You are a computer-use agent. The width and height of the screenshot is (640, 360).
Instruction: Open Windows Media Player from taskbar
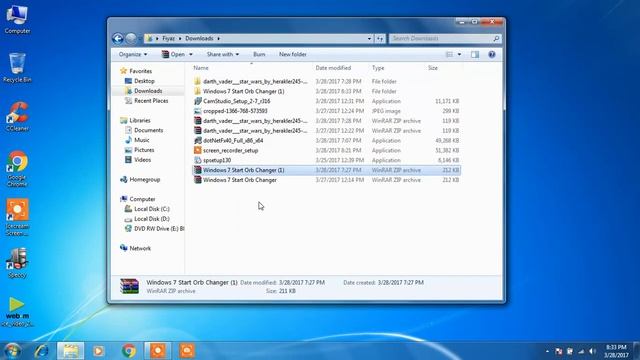(98, 351)
